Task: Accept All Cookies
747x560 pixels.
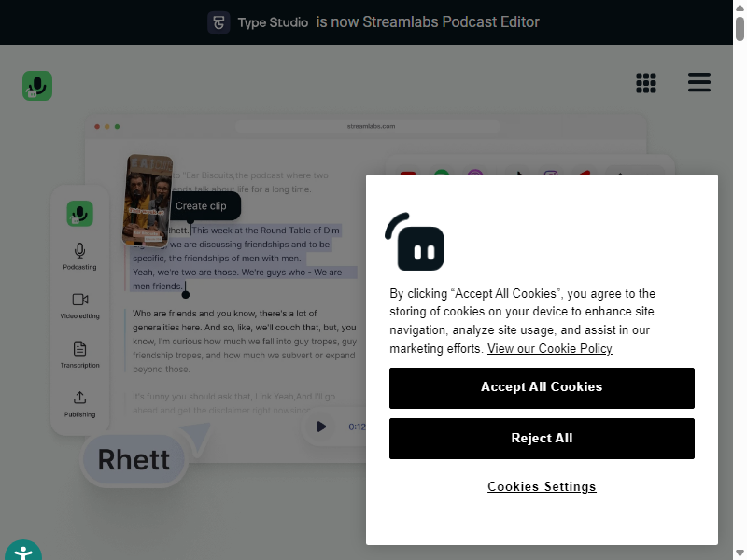Action: (x=542, y=388)
